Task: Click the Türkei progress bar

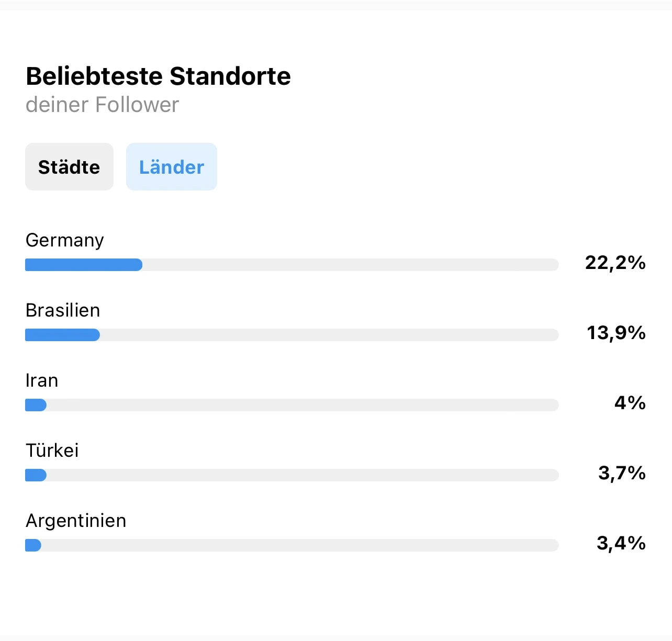Action: [x=291, y=475]
